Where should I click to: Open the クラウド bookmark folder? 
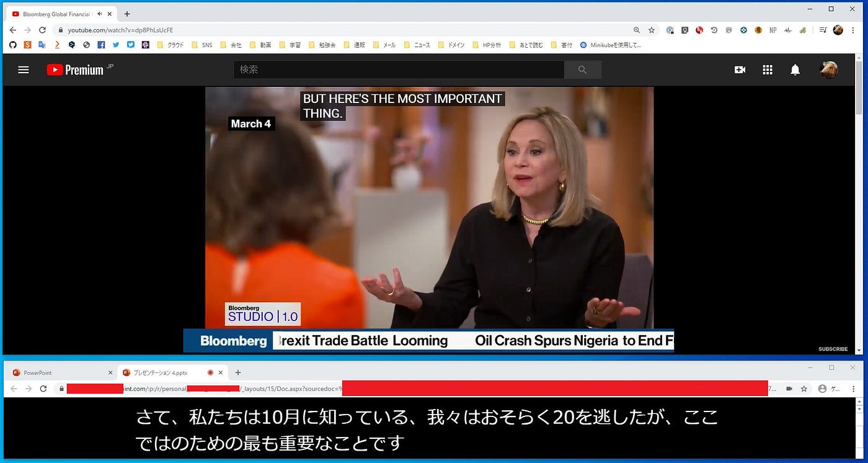[170, 45]
